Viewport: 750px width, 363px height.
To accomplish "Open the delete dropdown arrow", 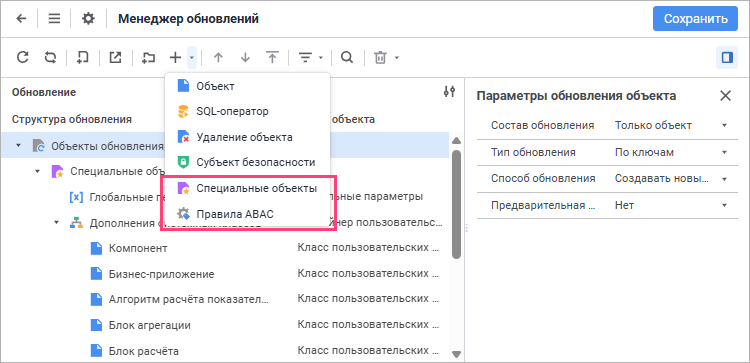I will point(397,58).
